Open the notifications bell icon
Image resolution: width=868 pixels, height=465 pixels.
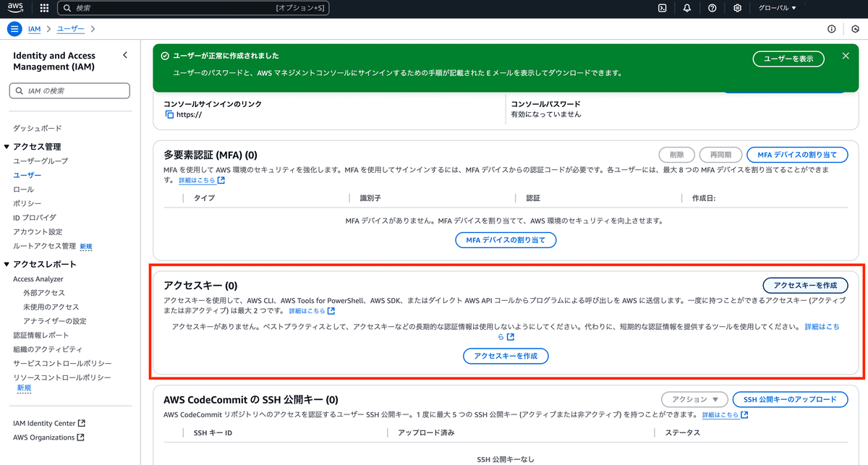tap(686, 8)
